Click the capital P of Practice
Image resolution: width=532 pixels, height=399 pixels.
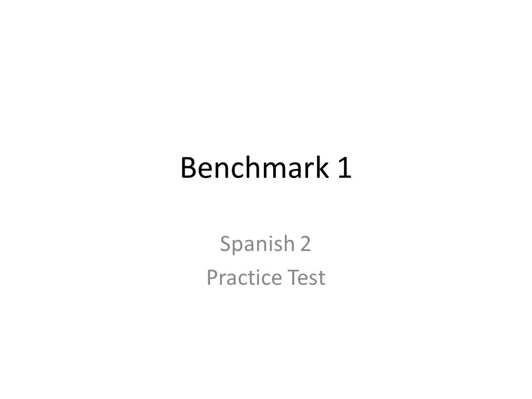(x=212, y=278)
